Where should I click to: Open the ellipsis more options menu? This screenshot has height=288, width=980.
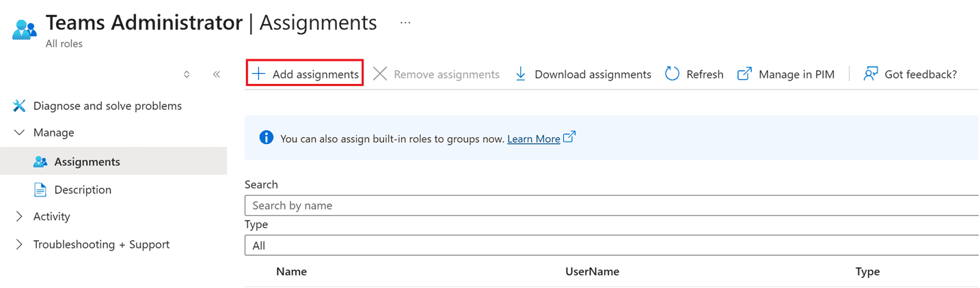point(405,23)
